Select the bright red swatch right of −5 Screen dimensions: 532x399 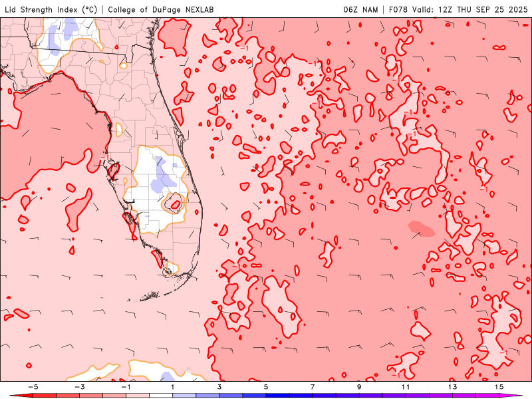pos(44,396)
